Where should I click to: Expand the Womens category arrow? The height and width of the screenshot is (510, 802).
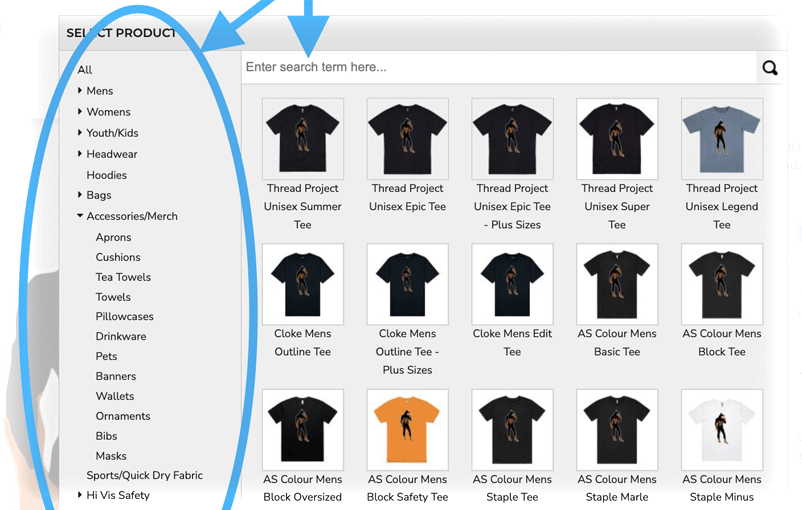point(80,112)
